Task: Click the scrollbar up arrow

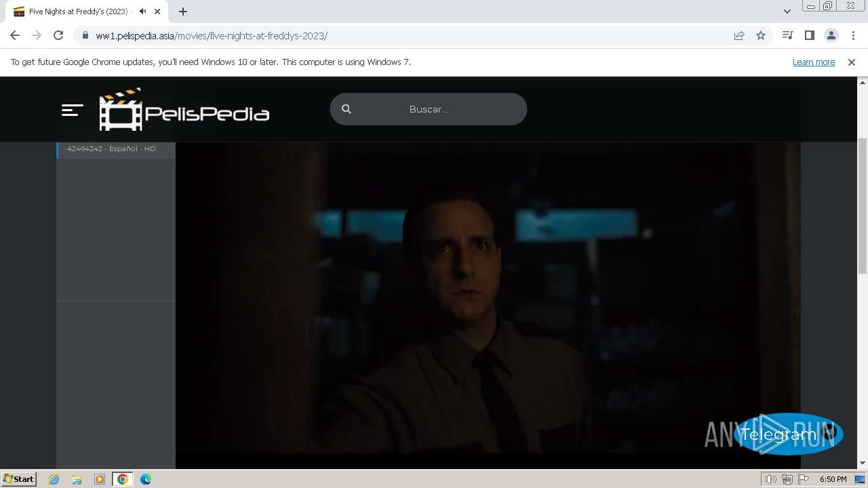Action: point(863,82)
